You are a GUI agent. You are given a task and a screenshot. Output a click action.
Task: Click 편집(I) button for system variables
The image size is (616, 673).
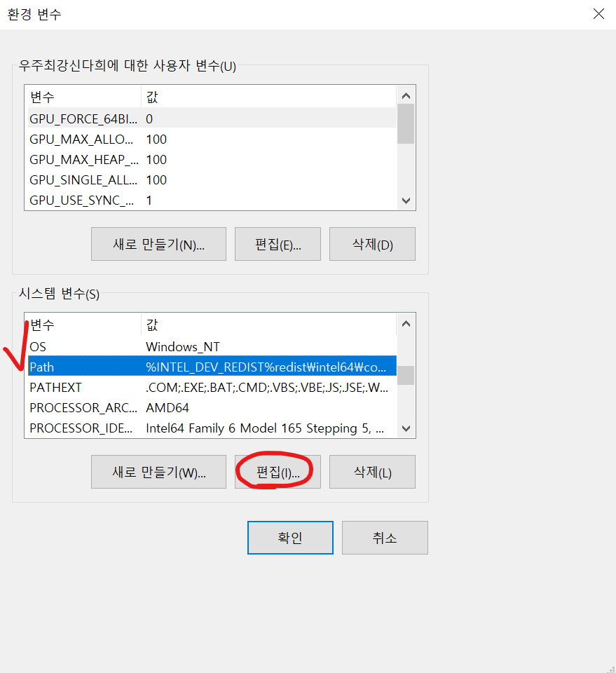click(x=278, y=472)
